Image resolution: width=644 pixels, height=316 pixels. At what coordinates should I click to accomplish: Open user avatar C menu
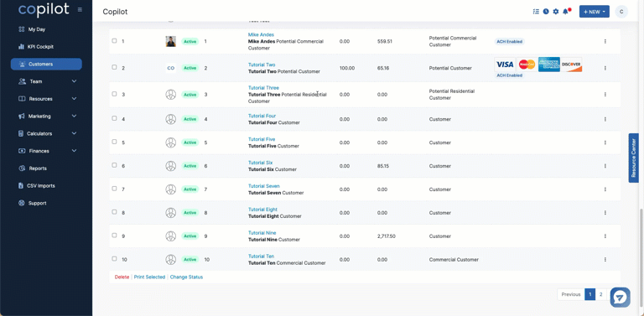click(621, 12)
